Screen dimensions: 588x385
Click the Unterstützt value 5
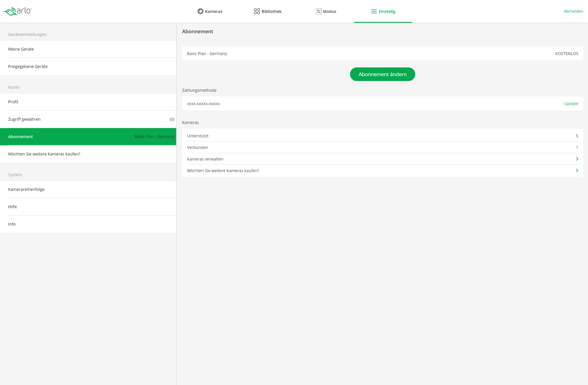pos(577,136)
